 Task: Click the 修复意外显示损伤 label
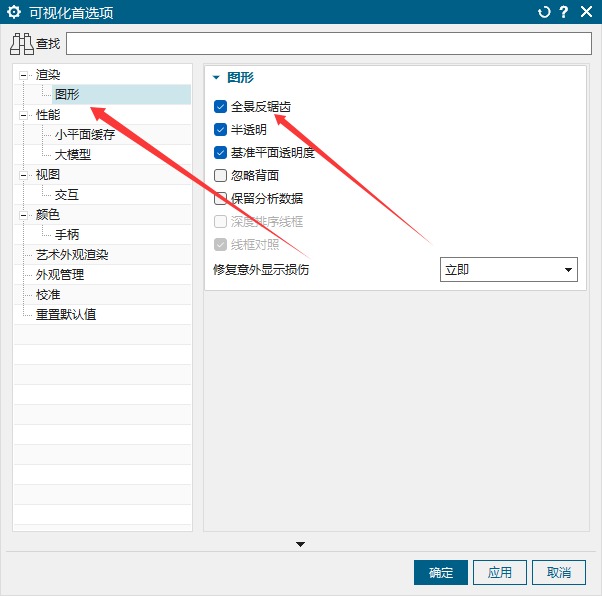point(261,270)
